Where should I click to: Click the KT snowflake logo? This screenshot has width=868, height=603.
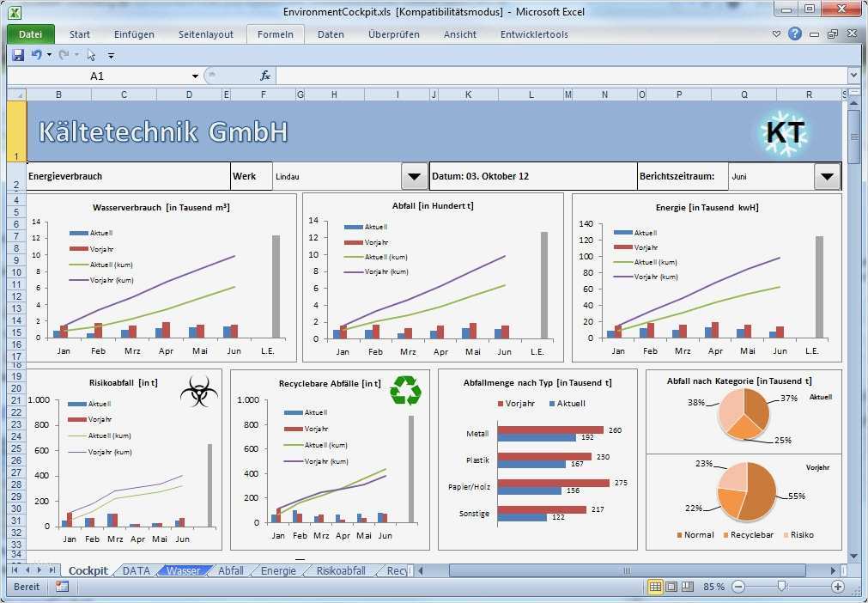(x=785, y=132)
